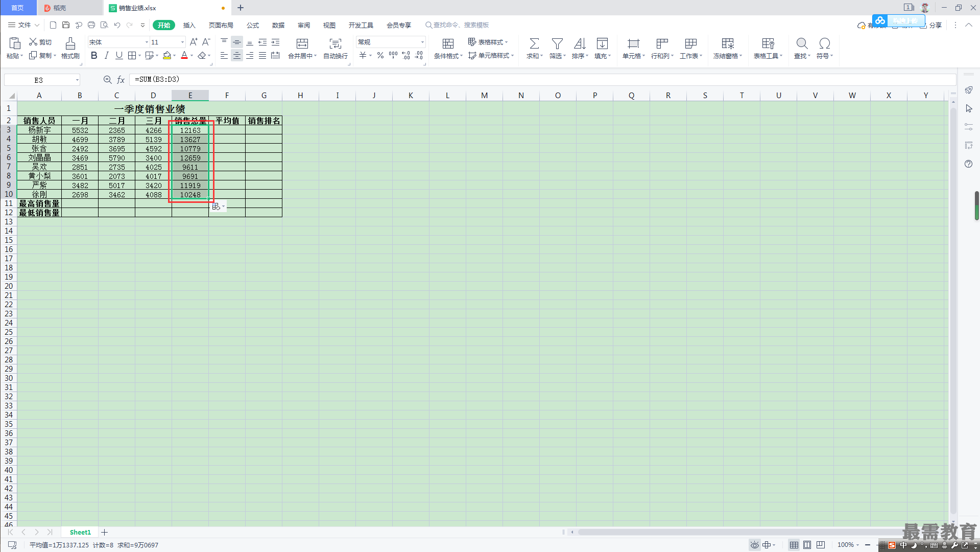Increase font size with A+ icon
The width and height of the screenshot is (980, 552).
194,42
